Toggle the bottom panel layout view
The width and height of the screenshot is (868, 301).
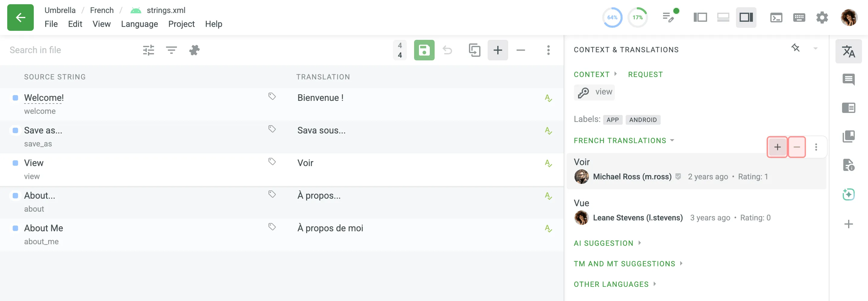[x=723, y=18]
